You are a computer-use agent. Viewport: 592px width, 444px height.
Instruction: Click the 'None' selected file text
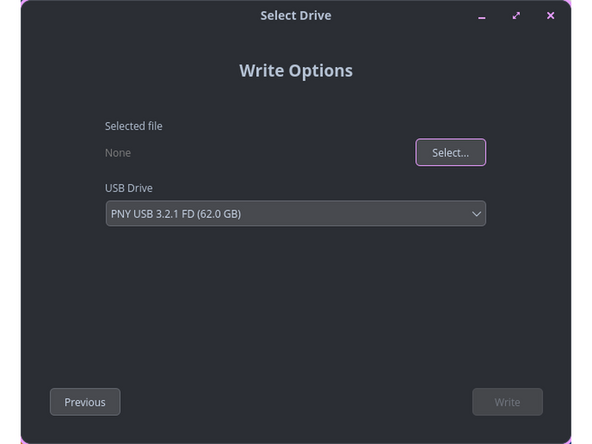(x=118, y=153)
